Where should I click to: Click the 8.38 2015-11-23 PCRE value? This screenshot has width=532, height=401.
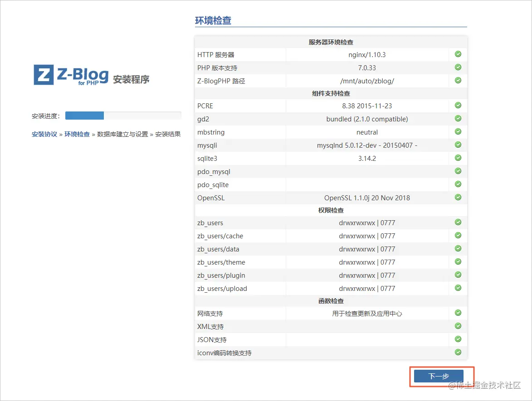click(x=367, y=106)
